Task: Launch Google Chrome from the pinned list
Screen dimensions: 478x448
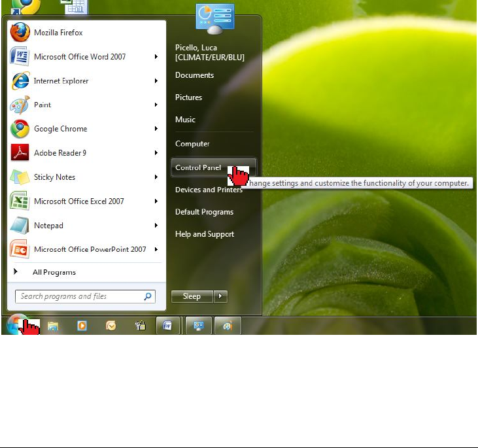Action: [x=60, y=129]
